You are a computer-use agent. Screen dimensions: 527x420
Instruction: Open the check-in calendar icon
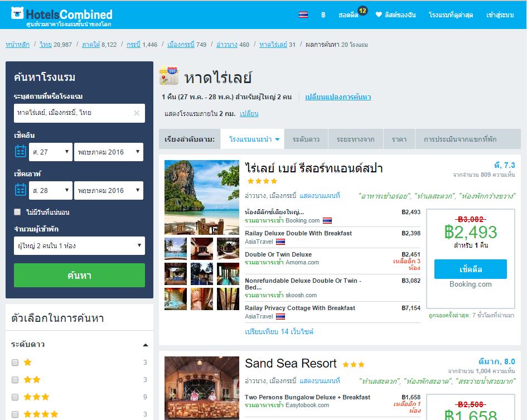(21, 151)
